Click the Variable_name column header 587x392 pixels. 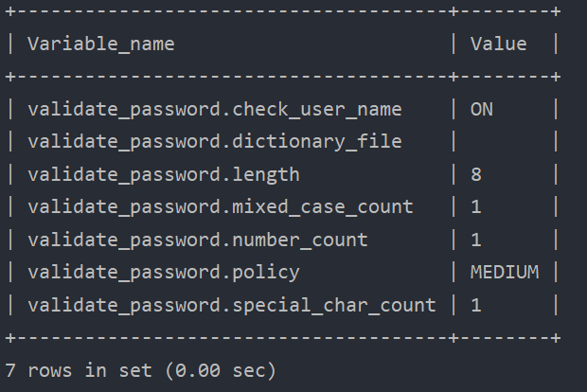(101, 44)
